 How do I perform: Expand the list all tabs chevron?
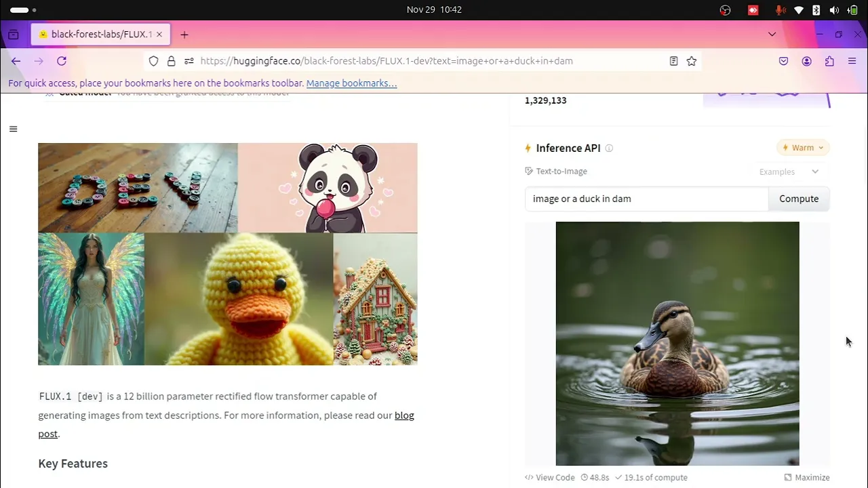tap(772, 34)
